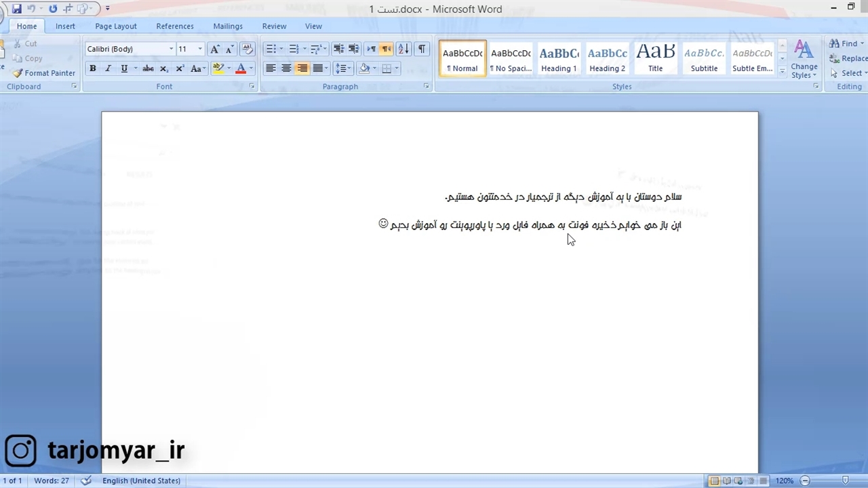Click the Grow Font icon
The height and width of the screenshot is (488, 868).
214,49
